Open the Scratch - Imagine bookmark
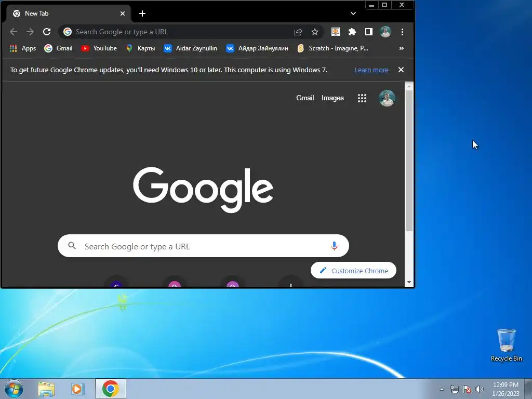This screenshot has height=399, width=532. tap(333, 48)
